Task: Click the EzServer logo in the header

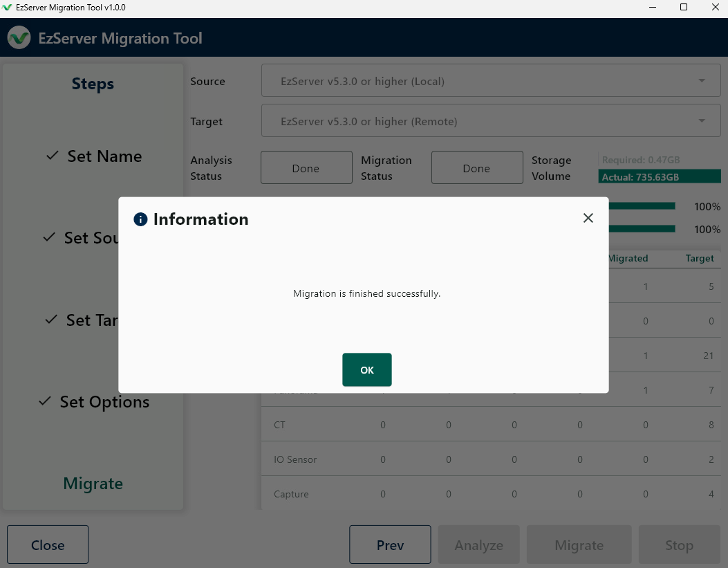Action: point(19,37)
